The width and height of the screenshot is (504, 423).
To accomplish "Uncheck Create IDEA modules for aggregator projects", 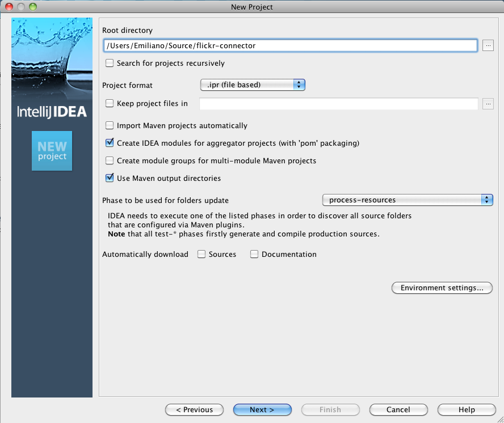I will [x=110, y=143].
